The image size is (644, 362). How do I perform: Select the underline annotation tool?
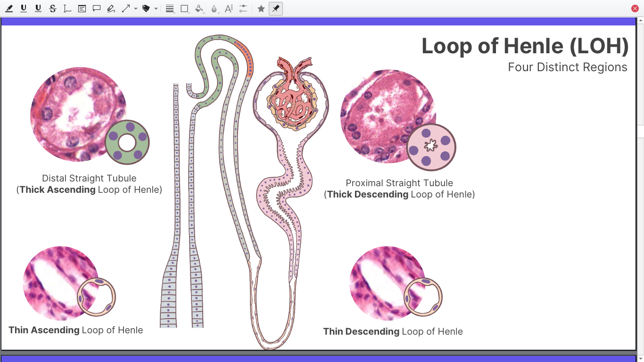tap(24, 8)
